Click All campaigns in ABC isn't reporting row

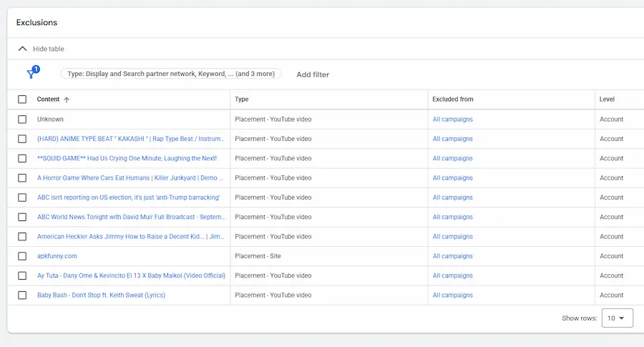click(453, 197)
